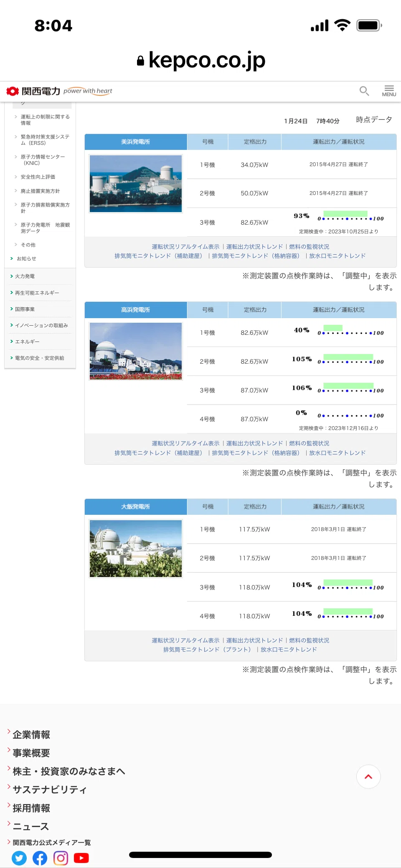Tap the 美浜発電所 plant photo
401x868 pixels.
pyautogui.click(x=136, y=184)
